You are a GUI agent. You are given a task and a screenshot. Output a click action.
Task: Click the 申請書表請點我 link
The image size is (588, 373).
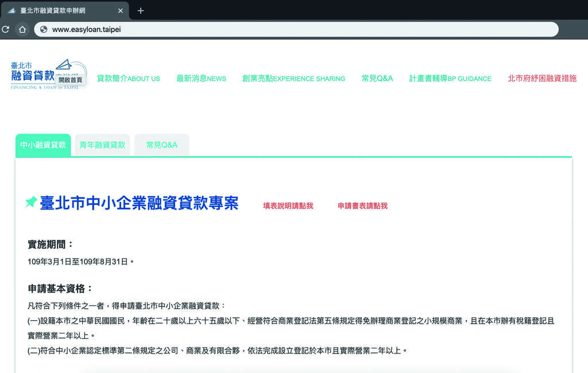pos(363,206)
